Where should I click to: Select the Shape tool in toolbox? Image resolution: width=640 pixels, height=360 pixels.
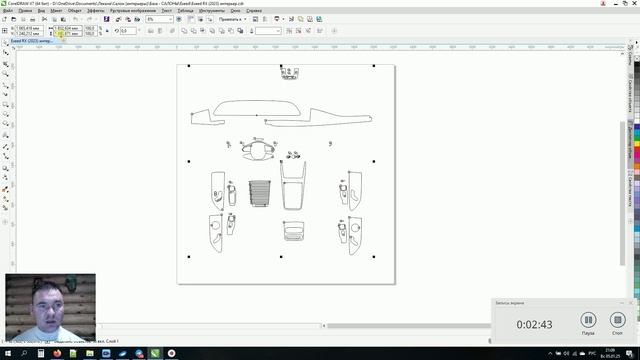5,53
